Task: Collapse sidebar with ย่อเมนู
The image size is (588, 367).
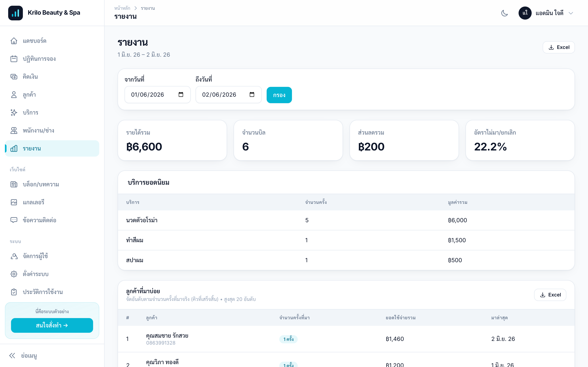Action: pyautogui.click(x=23, y=356)
